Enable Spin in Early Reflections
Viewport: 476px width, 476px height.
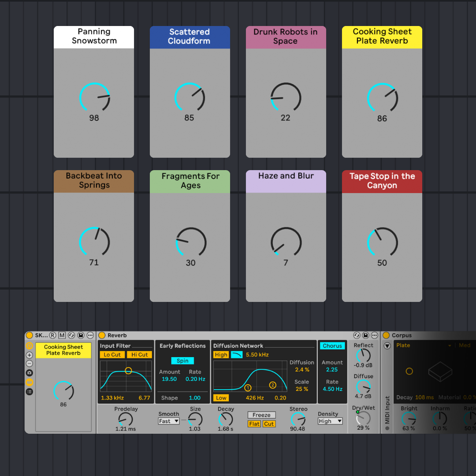182,361
